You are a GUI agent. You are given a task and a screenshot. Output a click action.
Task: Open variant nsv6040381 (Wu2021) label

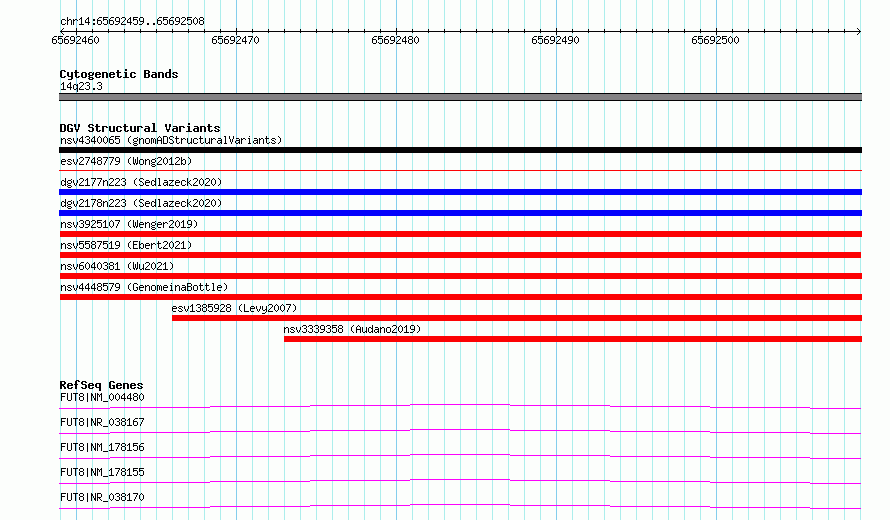(x=117, y=266)
